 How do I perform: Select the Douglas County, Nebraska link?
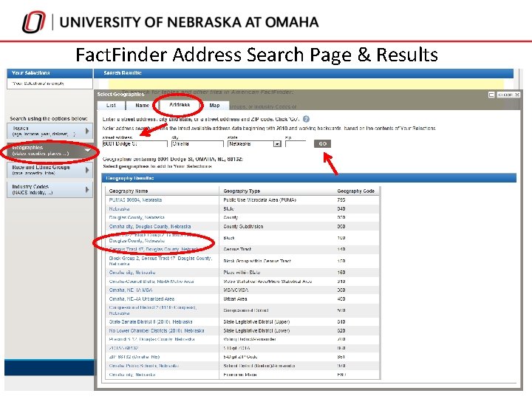[x=137, y=217]
